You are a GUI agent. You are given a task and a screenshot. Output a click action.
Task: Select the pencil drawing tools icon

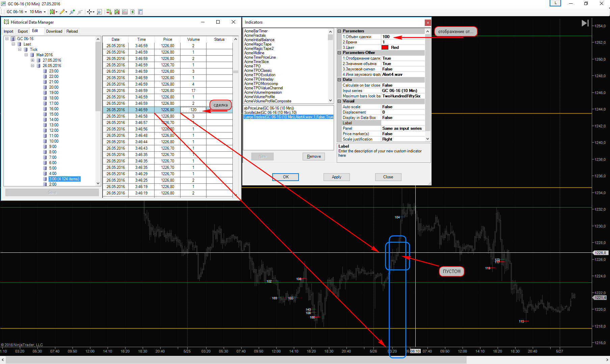62,12
